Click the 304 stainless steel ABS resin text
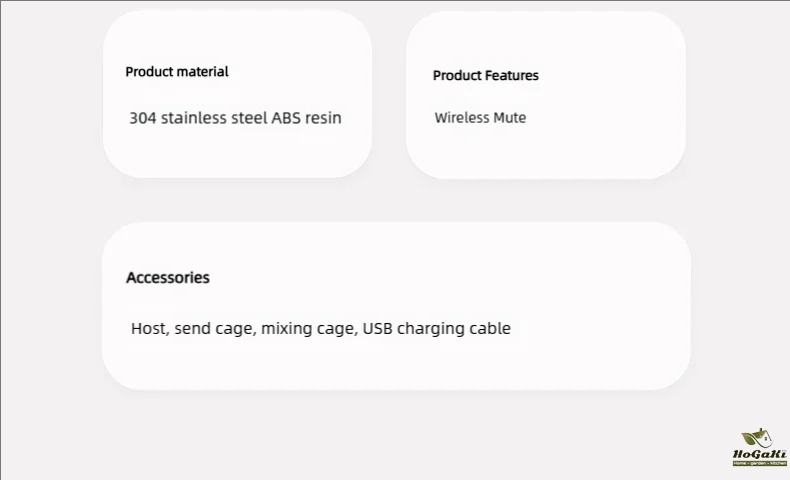 click(235, 118)
